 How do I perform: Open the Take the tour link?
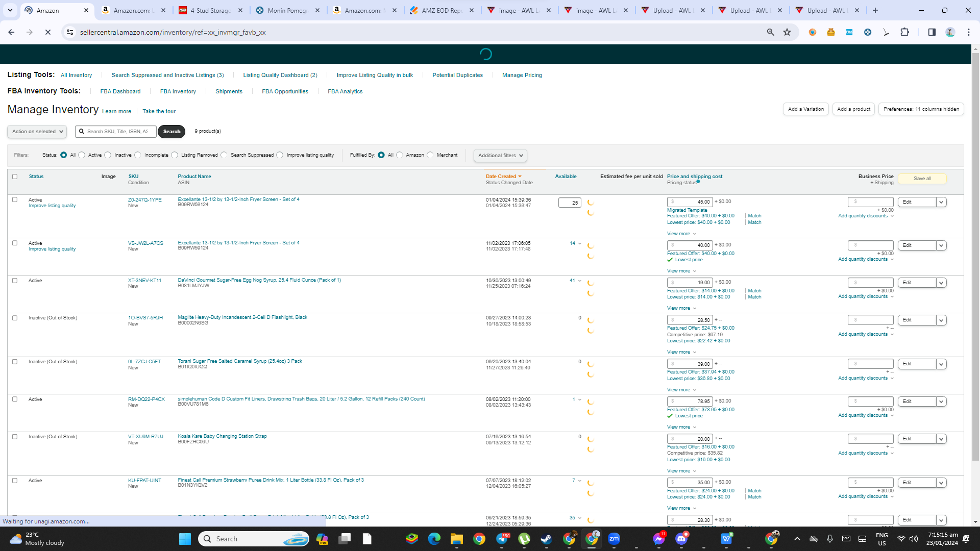click(x=159, y=111)
